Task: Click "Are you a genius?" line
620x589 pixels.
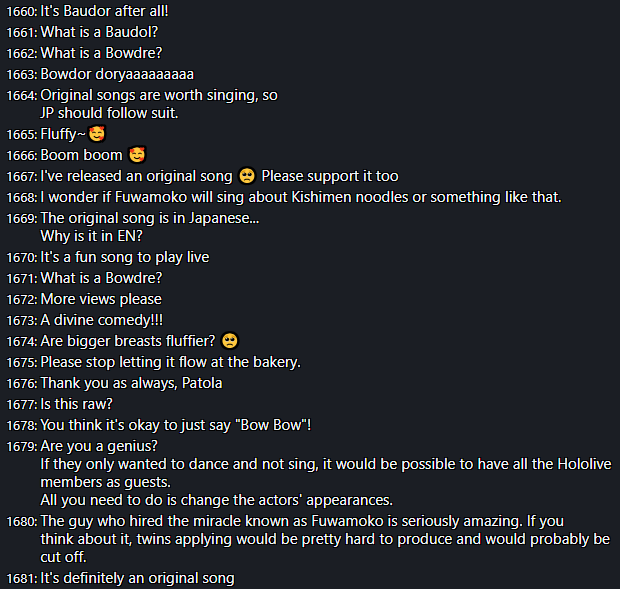Action: (x=99, y=446)
